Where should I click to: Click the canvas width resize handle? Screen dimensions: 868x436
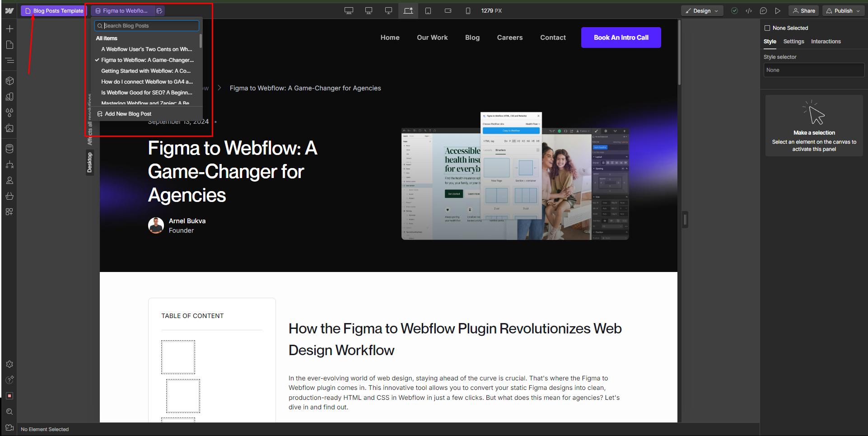685,220
